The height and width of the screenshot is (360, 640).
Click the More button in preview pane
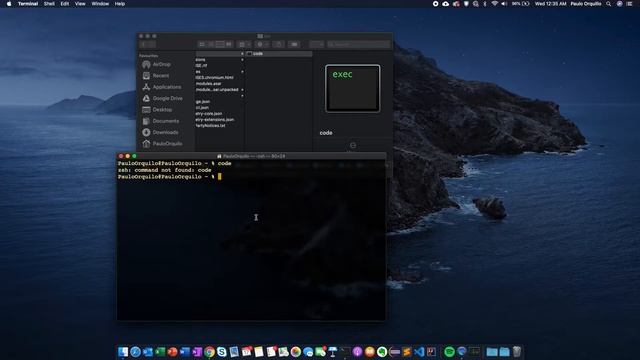[353, 145]
